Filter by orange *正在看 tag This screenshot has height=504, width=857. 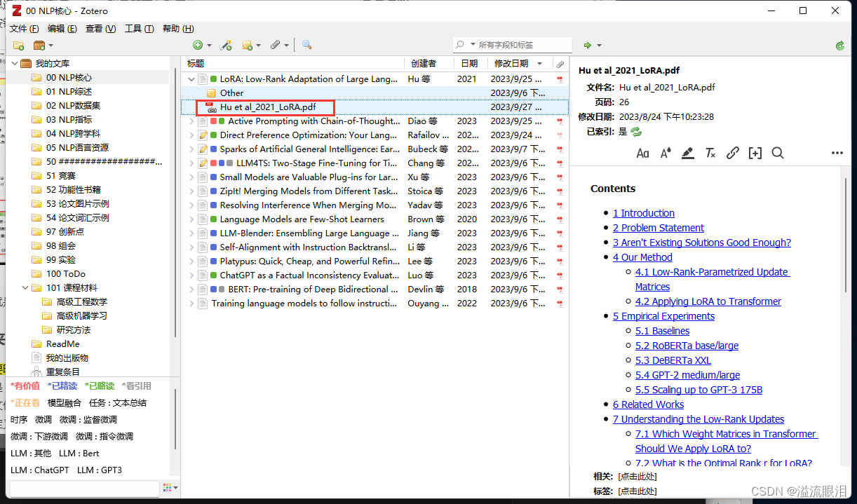click(x=25, y=403)
